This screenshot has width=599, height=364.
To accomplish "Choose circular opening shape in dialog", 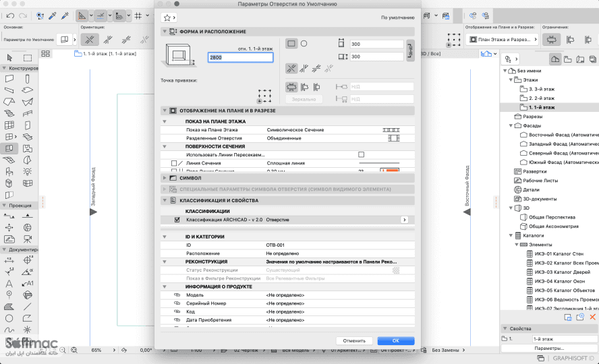I will [x=304, y=44].
